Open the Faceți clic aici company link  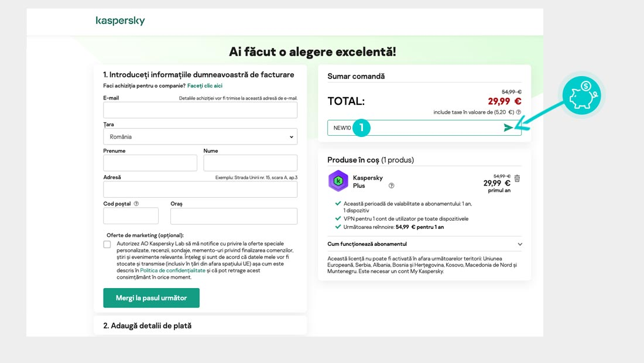[x=205, y=86]
